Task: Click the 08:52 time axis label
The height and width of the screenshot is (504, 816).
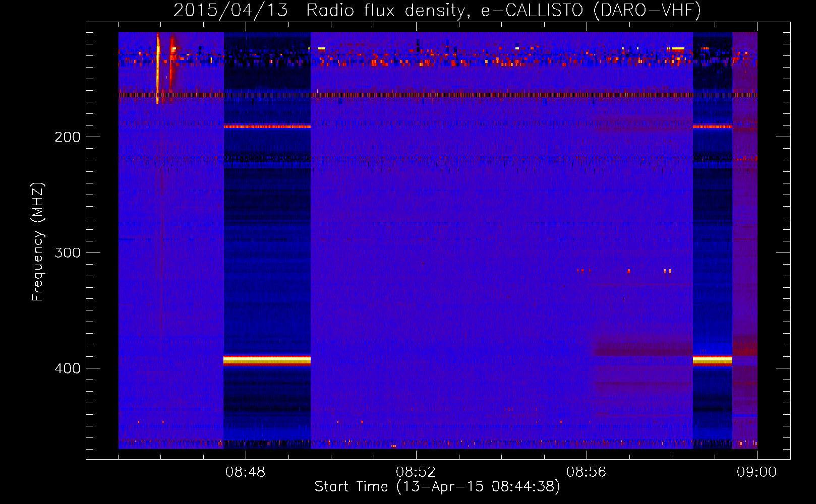Action: coord(416,472)
